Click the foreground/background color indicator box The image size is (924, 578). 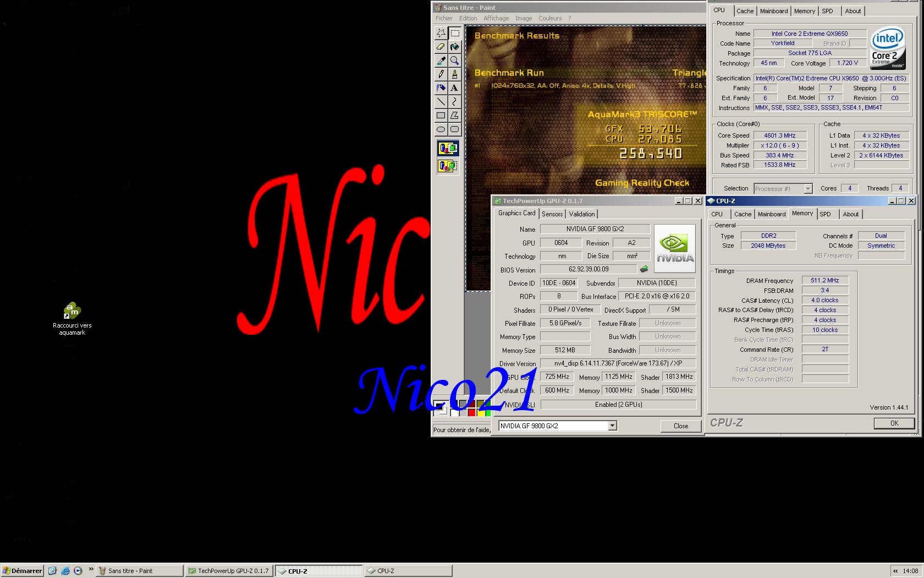click(441, 408)
